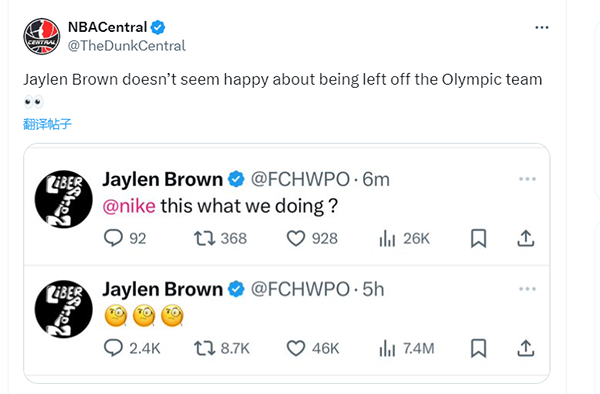
Task: Bookmark the "this what we doing" tweet
Action: [x=478, y=238]
